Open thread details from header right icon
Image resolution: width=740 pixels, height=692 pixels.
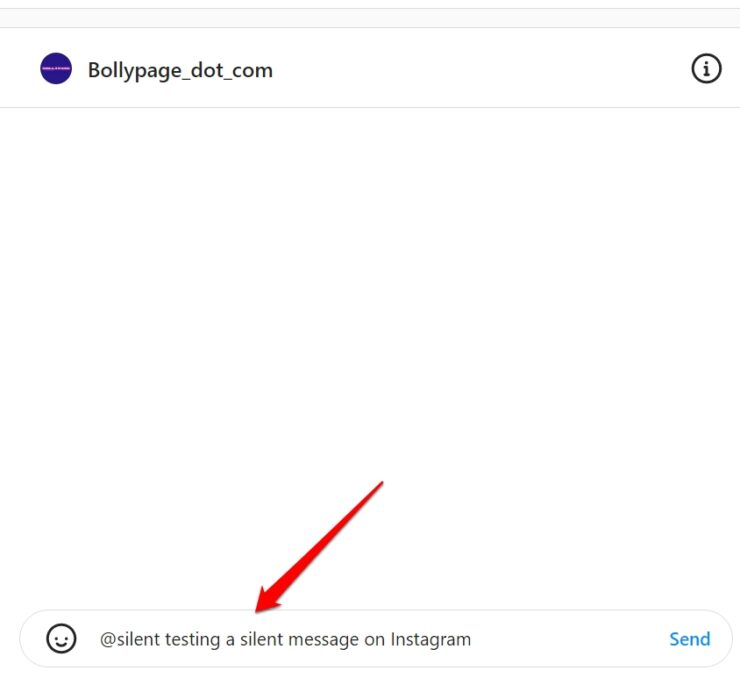(706, 68)
